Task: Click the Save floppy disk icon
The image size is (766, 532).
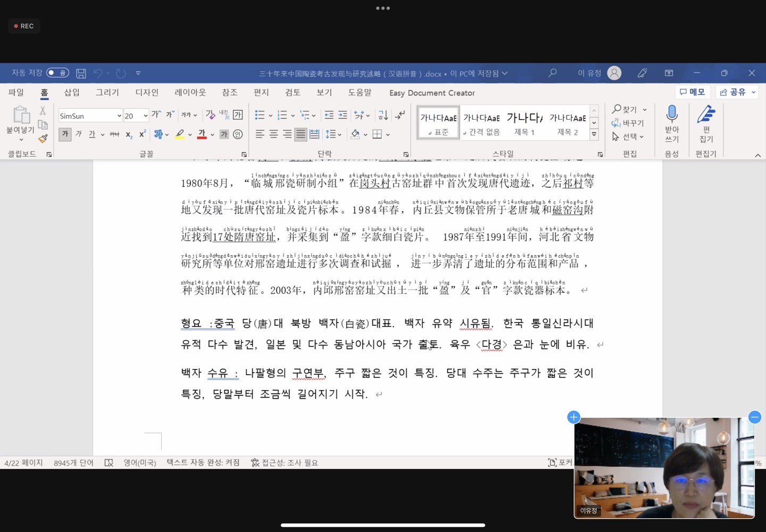Action: pyautogui.click(x=81, y=73)
